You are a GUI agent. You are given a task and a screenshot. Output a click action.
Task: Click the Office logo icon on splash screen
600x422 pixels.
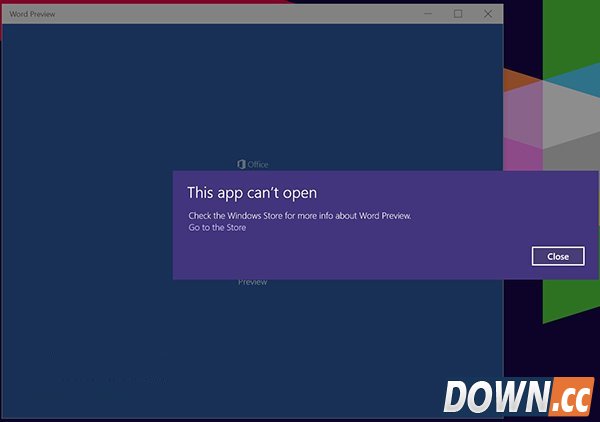pos(240,164)
